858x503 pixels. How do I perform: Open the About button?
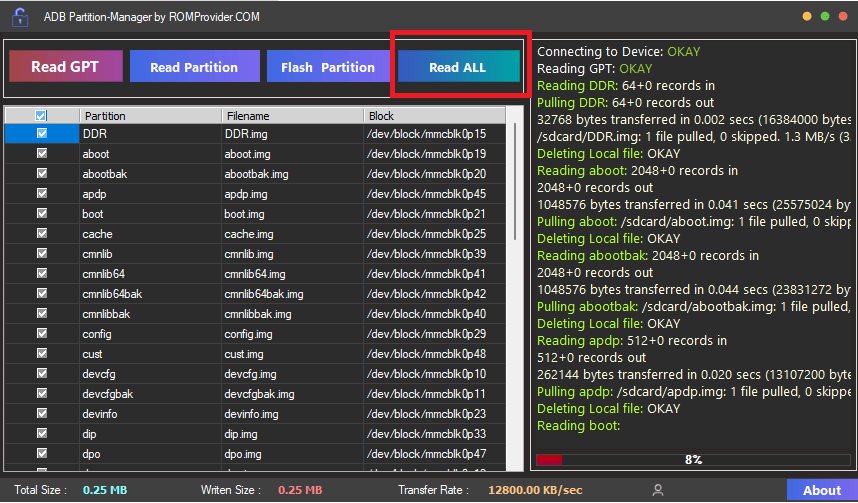pyautogui.click(x=822, y=490)
